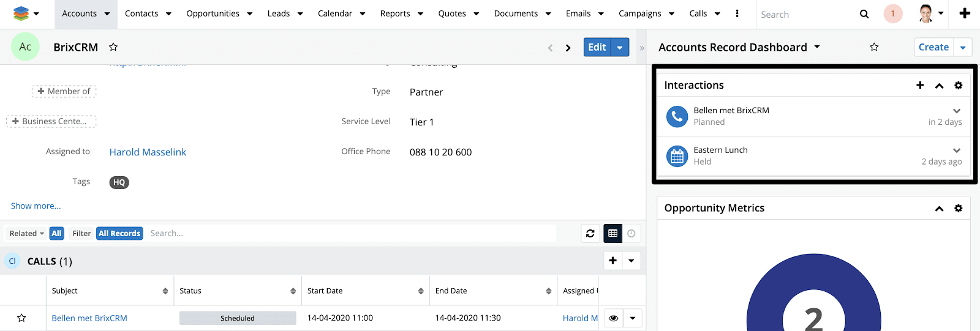Open the Campaigns tab dropdown arrow
Screen dimensions: 980x331
(x=671, y=13)
